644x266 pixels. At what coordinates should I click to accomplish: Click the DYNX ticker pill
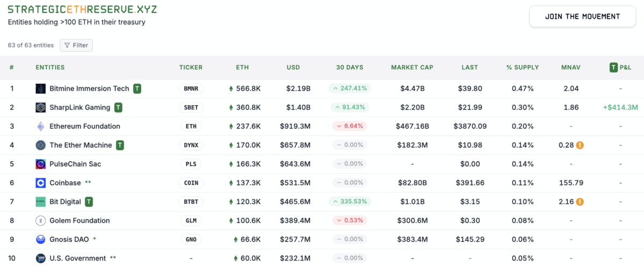tap(191, 145)
